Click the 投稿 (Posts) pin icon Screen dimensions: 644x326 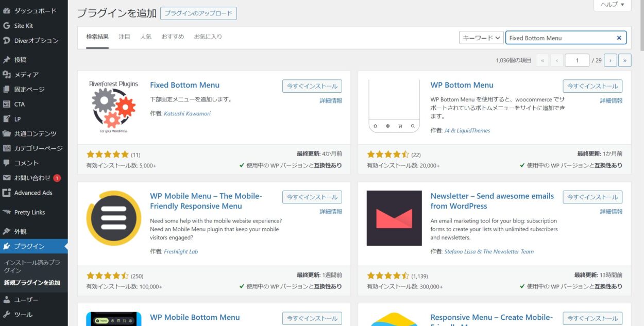click(7, 59)
